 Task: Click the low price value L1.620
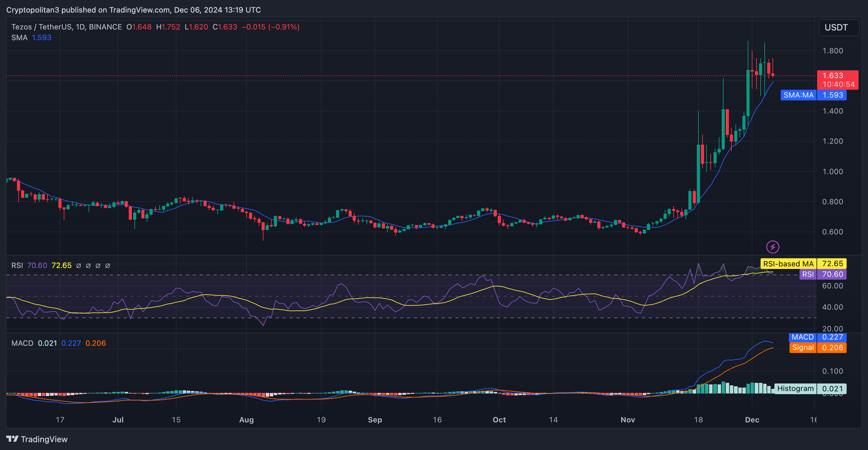(x=197, y=27)
